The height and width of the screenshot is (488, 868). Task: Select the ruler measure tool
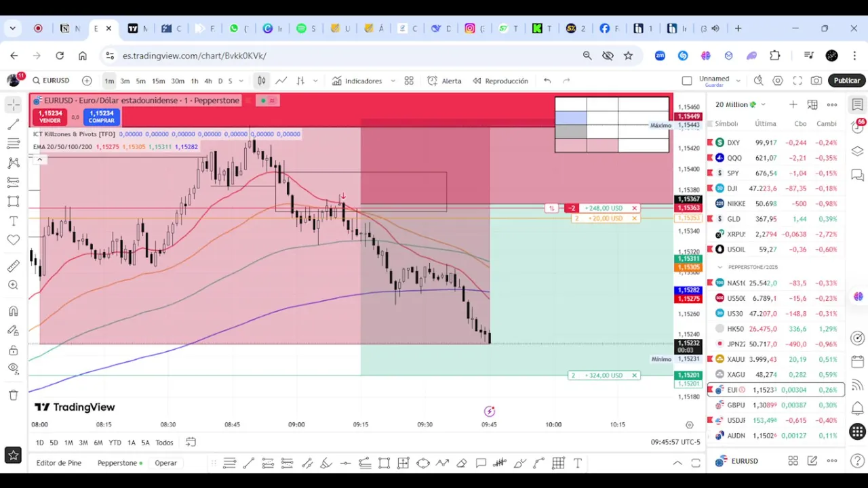[x=13, y=266]
